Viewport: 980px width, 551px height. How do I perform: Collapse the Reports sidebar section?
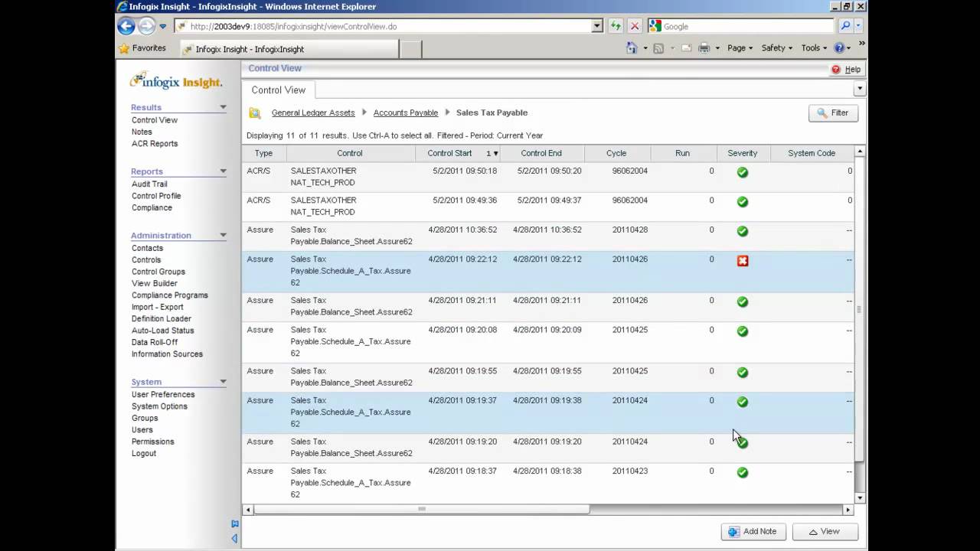pos(223,171)
